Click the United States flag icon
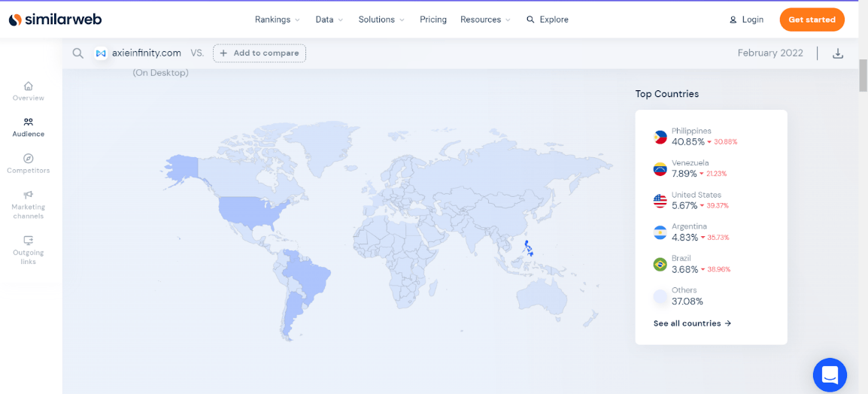Viewport: 868px width, 394px height. (660, 201)
